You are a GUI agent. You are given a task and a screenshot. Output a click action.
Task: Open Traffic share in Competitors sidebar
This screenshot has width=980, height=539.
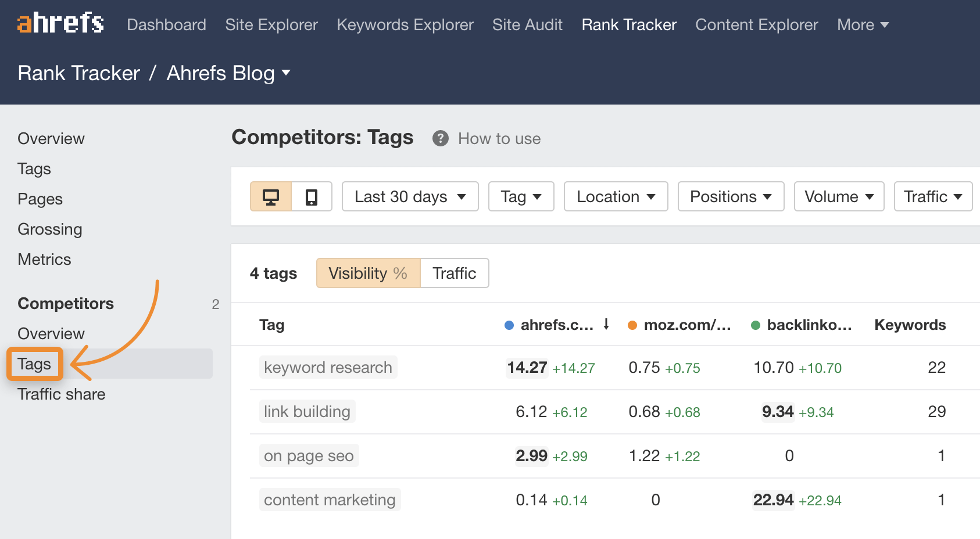(62, 394)
